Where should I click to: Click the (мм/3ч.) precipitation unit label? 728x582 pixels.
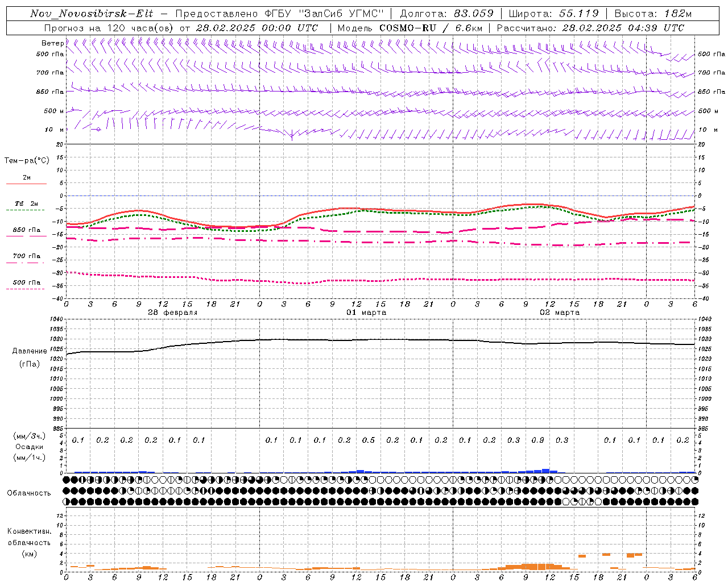30,436
